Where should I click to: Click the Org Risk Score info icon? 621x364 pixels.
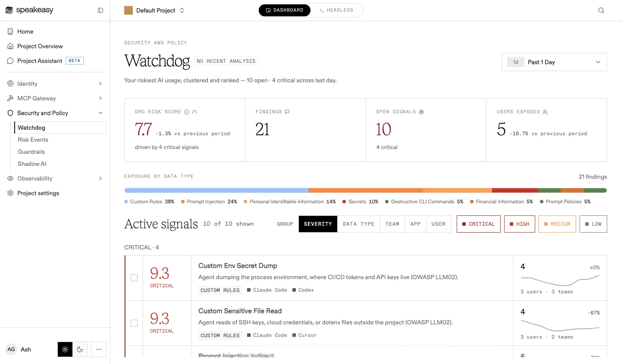[187, 112]
